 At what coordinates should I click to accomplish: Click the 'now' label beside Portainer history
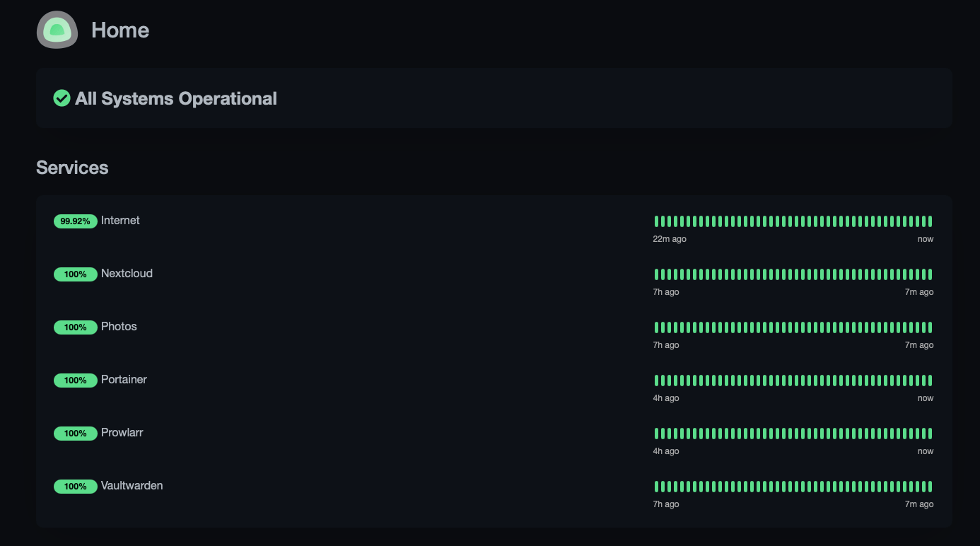pyautogui.click(x=926, y=398)
